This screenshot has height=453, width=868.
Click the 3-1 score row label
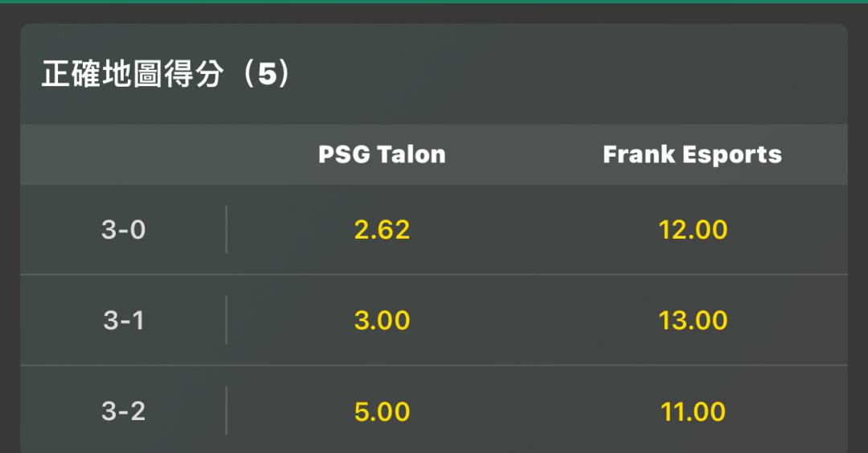[x=124, y=320]
